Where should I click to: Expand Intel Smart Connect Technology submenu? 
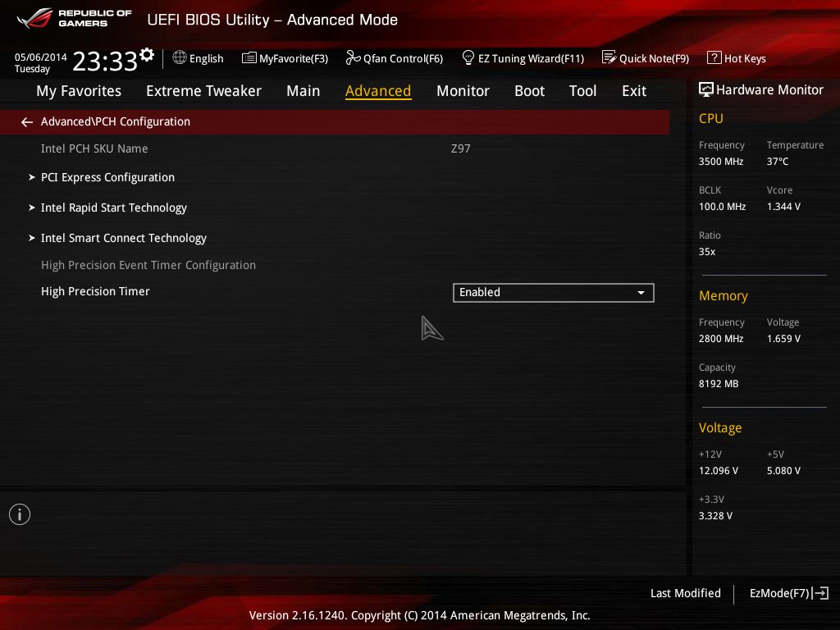123,239
